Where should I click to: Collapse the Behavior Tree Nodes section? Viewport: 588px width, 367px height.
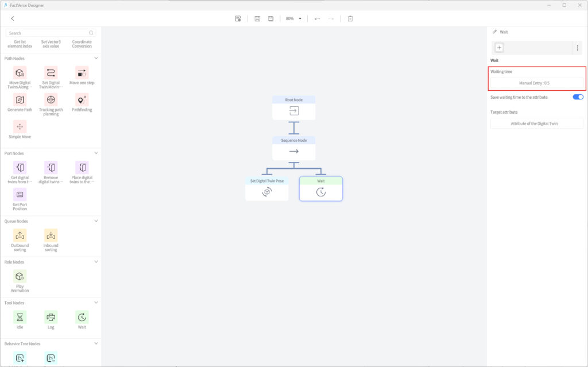96,343
